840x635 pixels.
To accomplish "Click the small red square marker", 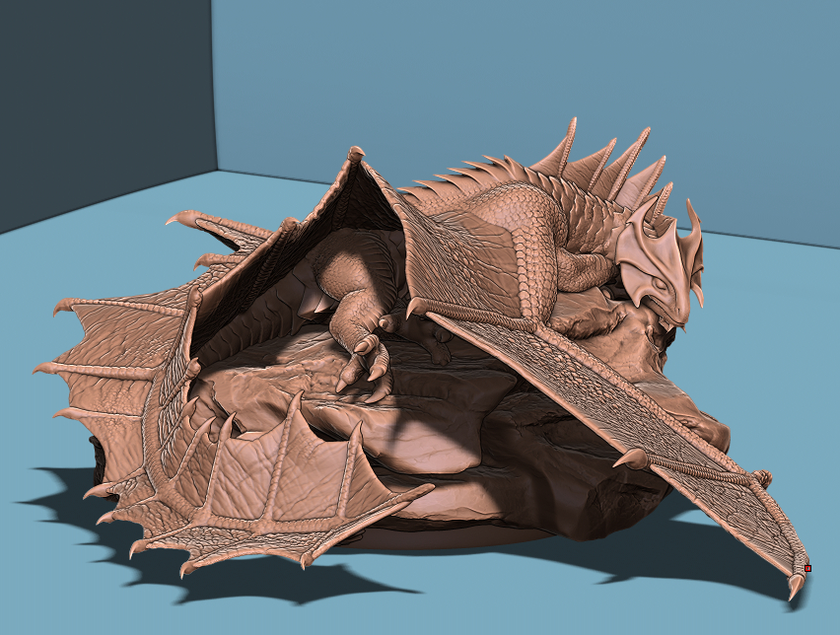I will 807,568.
